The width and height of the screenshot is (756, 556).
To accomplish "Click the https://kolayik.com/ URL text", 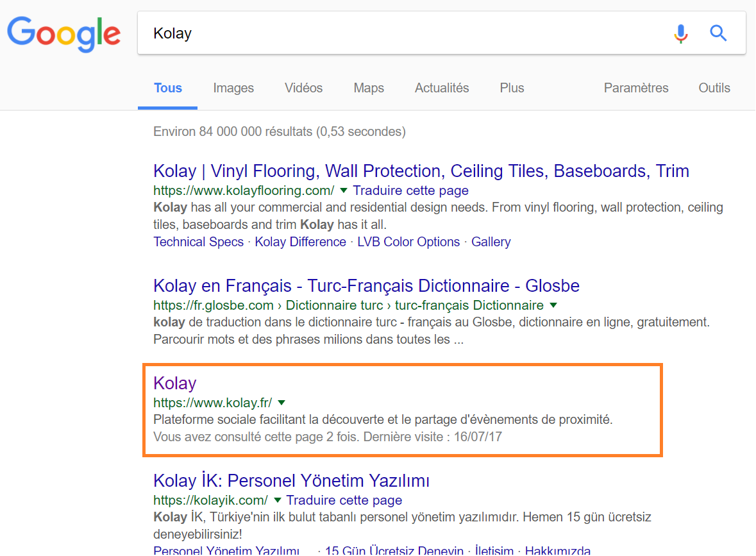I will pyautogui.click(x=210, y=500).
